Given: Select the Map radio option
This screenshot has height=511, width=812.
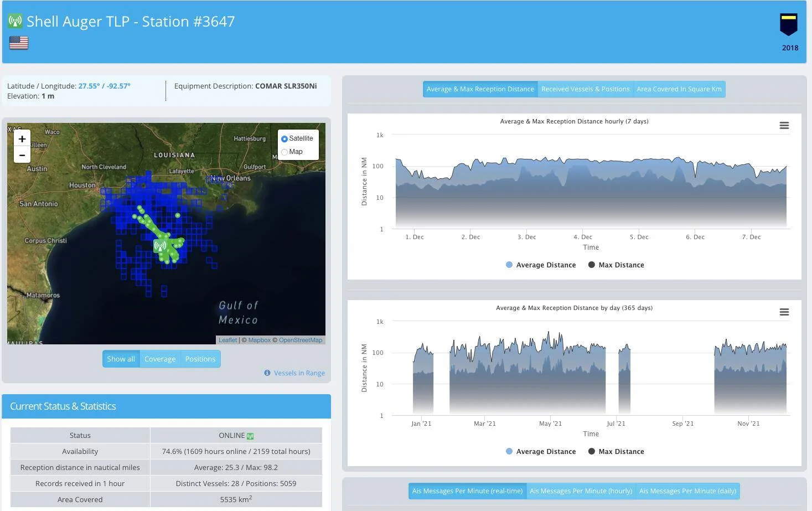Looking at the screenshot, I should [x=285, y=152].
